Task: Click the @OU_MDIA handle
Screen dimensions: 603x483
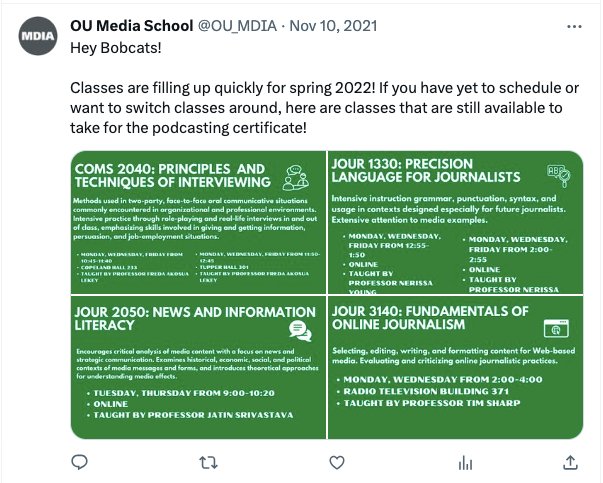Action: click(237, 26)
